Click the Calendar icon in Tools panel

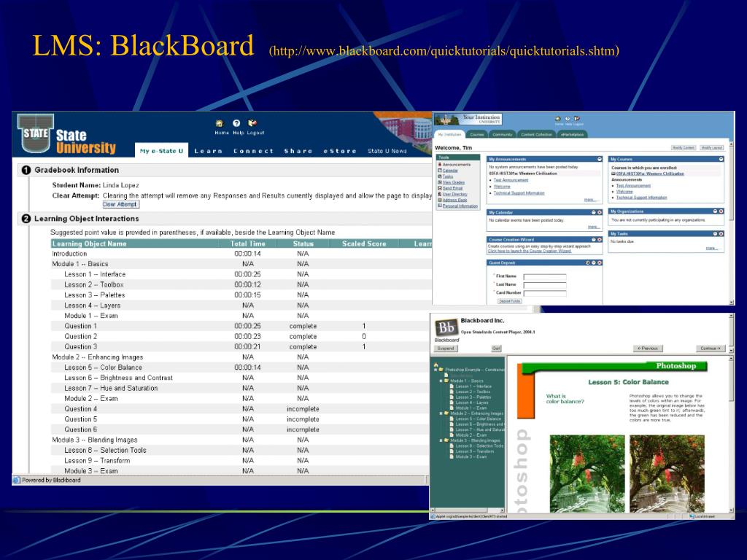point(440,171)
